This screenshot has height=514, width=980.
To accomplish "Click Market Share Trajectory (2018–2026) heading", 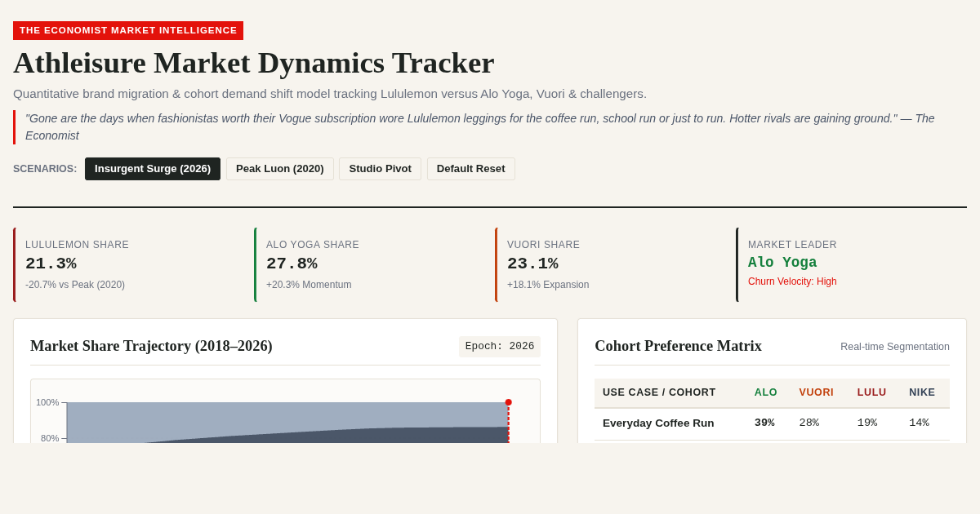I will [151, 346].
